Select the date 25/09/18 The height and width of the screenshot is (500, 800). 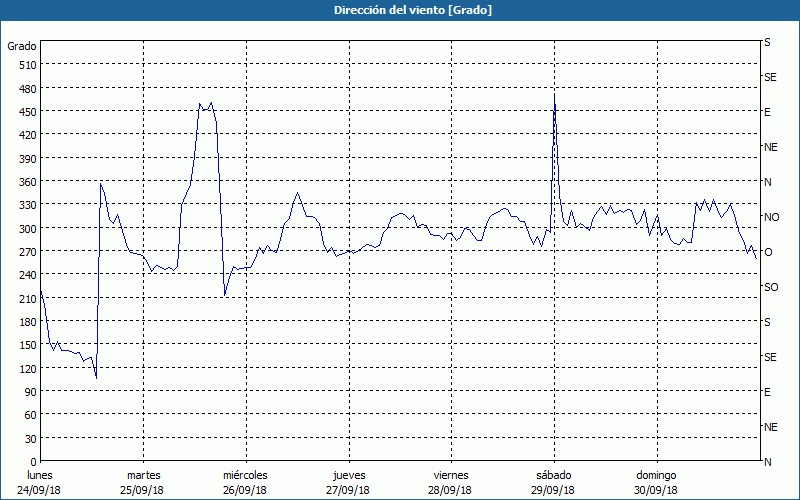(x=142, y=490)
